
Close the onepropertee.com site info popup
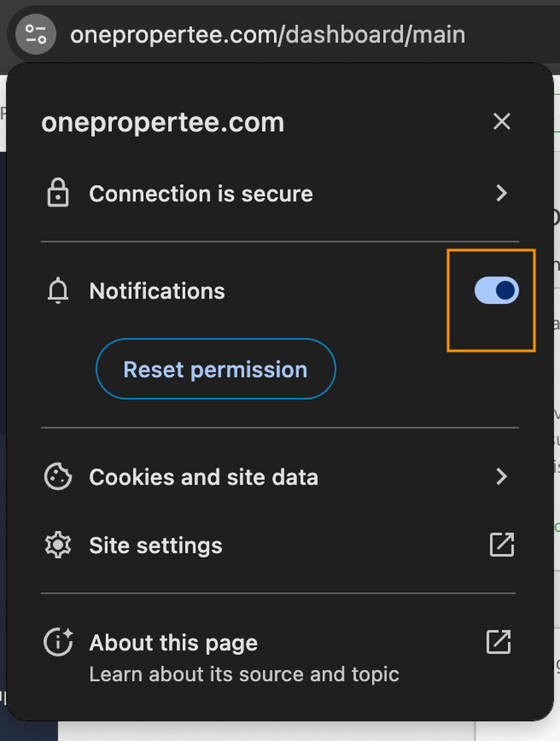pos(502,122)
